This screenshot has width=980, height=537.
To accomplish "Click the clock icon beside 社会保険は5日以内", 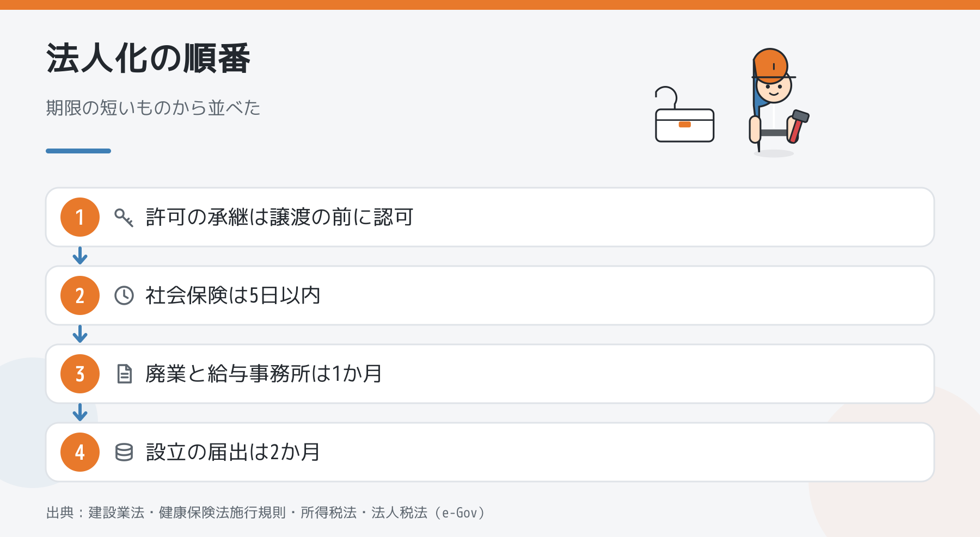I will pyautogui.click(x=124, y=295).
